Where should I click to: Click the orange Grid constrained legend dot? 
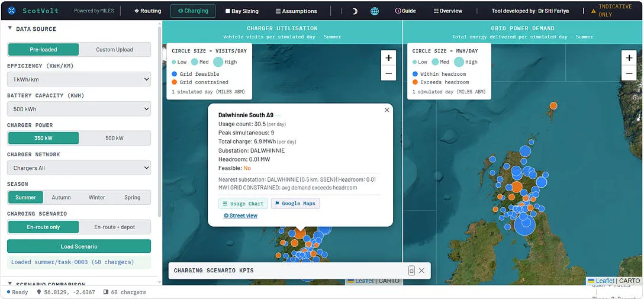(x=174, y=82)
